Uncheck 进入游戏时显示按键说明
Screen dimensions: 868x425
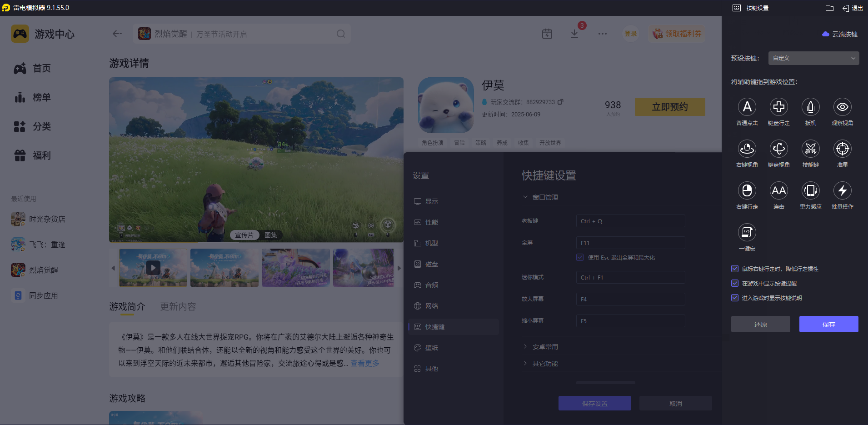click(x=735, y=298)
